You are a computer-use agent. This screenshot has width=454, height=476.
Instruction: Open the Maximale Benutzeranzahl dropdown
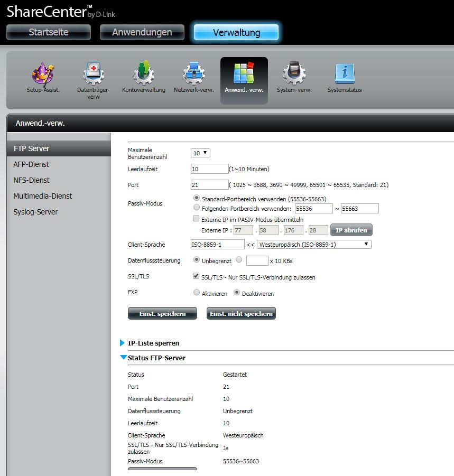coord(200,153)
